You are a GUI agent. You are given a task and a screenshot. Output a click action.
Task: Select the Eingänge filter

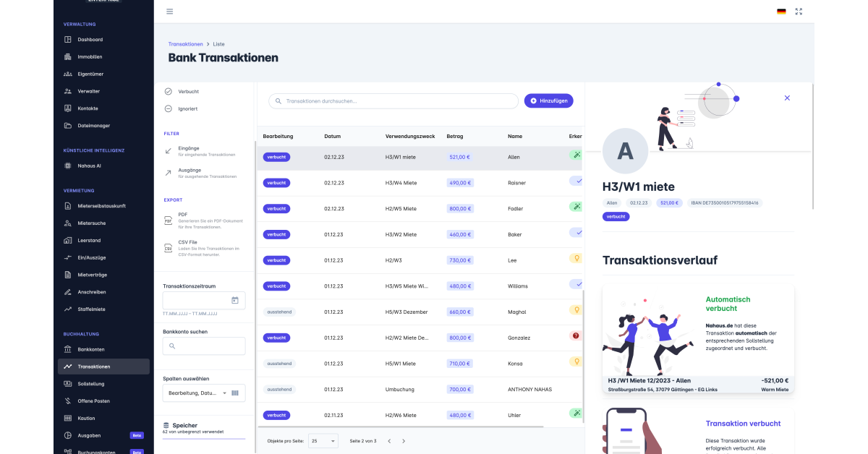(x=200, y=151)
